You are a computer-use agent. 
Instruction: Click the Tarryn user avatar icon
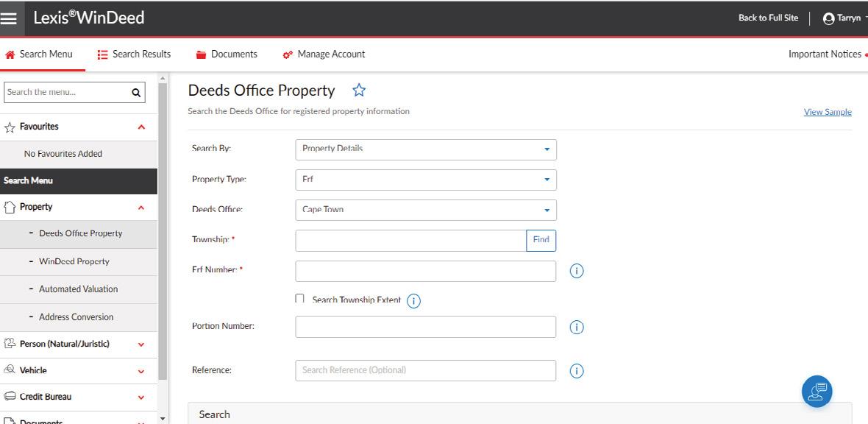pos(829,19)
